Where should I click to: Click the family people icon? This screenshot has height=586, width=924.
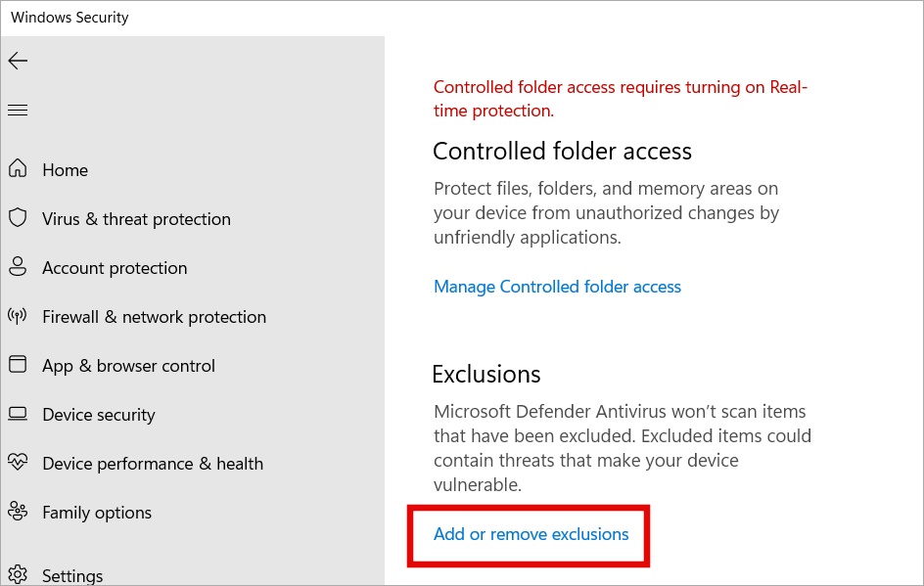[x=18, y=512]
